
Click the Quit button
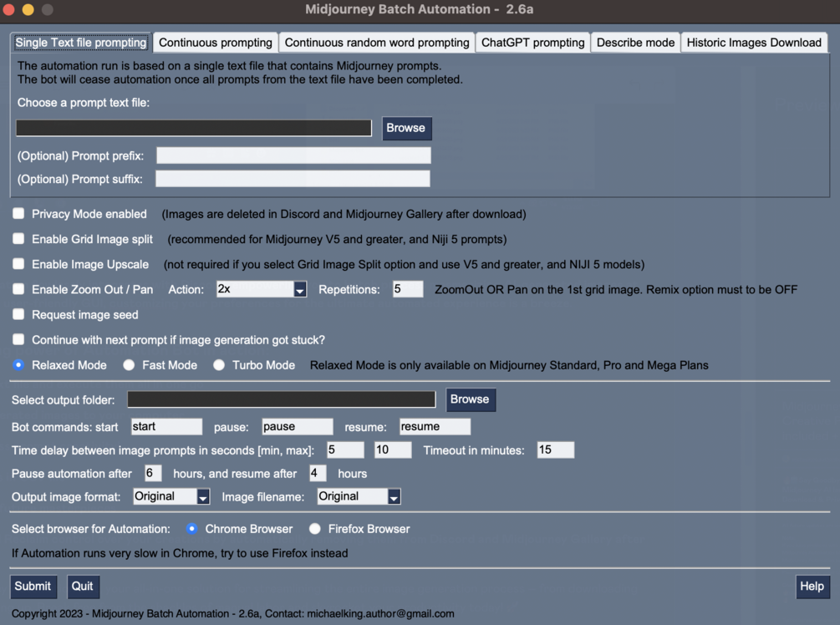point(83,587)
